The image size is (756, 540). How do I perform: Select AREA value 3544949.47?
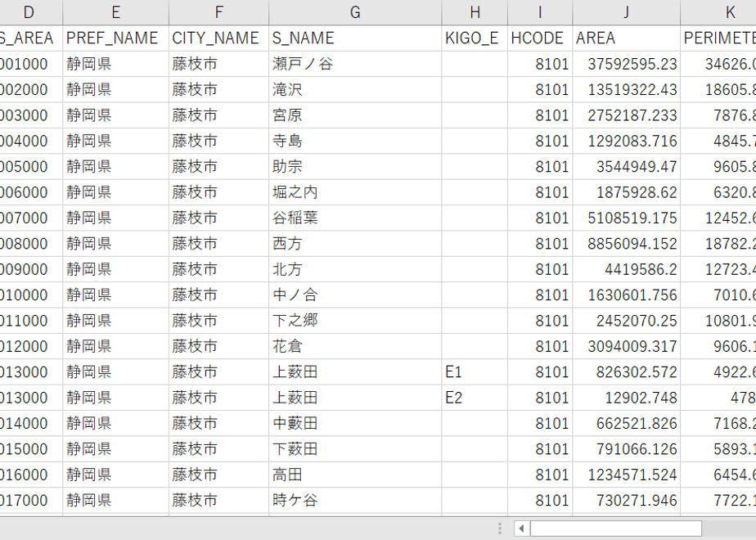click(626, 166)
